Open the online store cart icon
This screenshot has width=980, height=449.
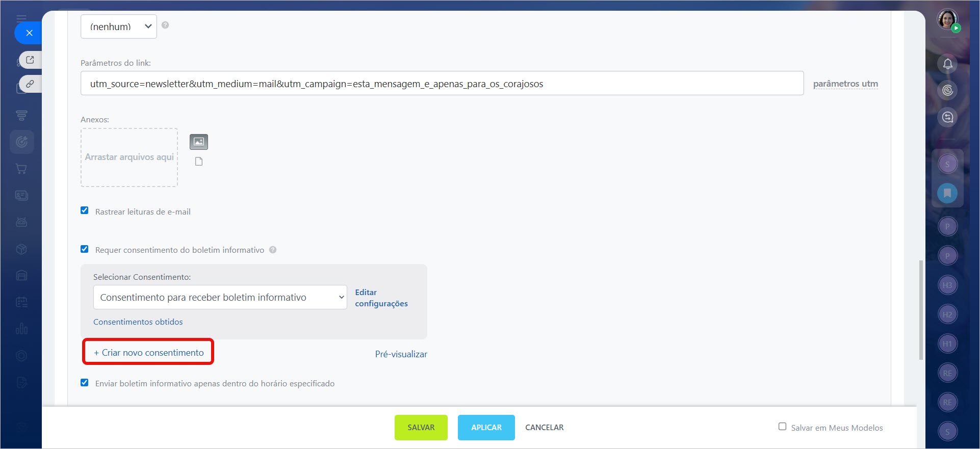(x=21, y=169)
